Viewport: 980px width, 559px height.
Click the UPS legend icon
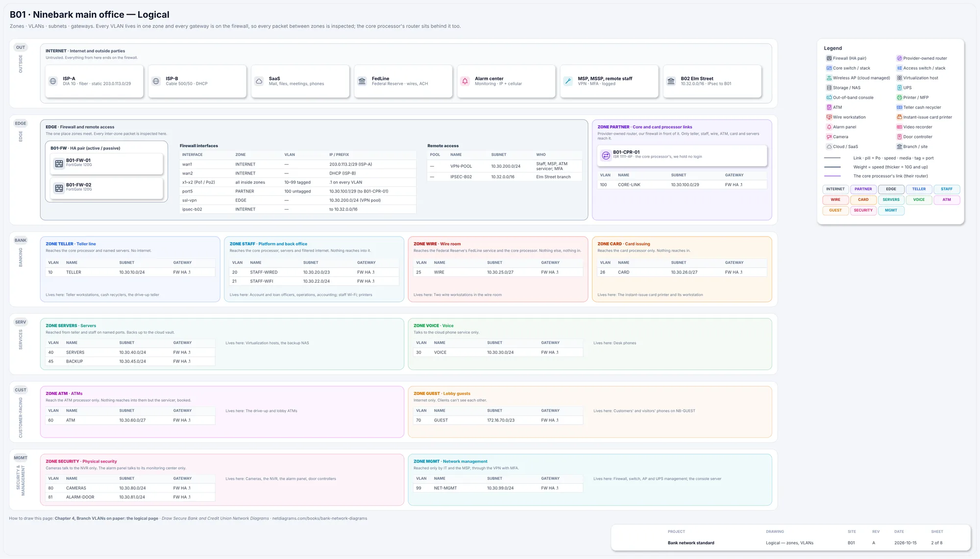(899, 88)
